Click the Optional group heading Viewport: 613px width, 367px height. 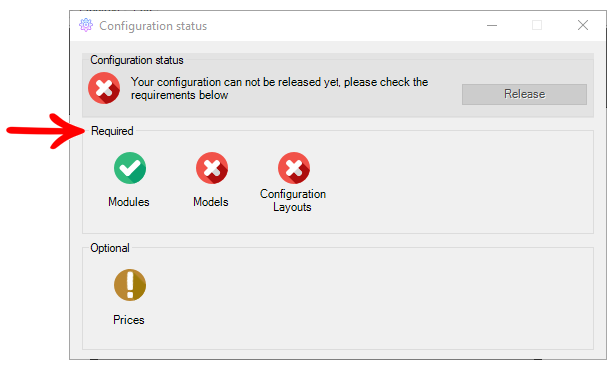(110, 248)
